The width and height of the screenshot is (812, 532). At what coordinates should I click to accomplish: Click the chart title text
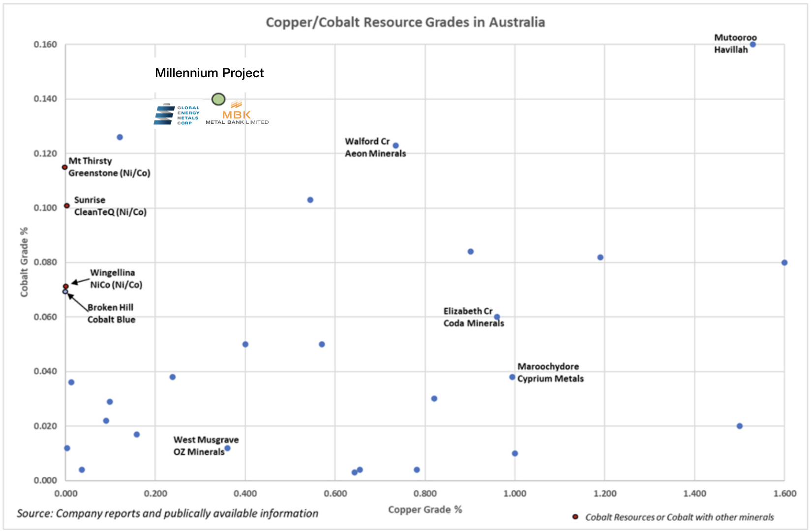click(405, 23)
